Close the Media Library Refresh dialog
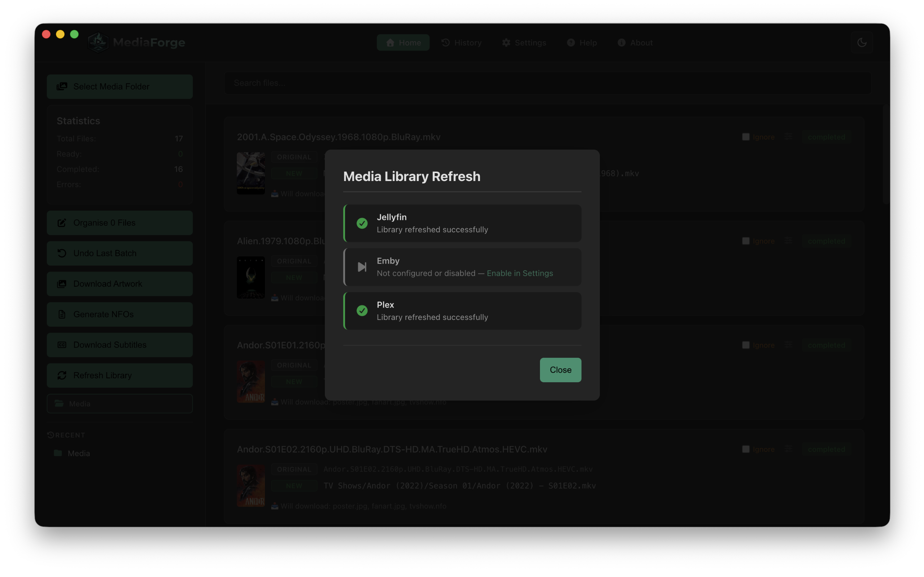 click(x=560, y=370)
